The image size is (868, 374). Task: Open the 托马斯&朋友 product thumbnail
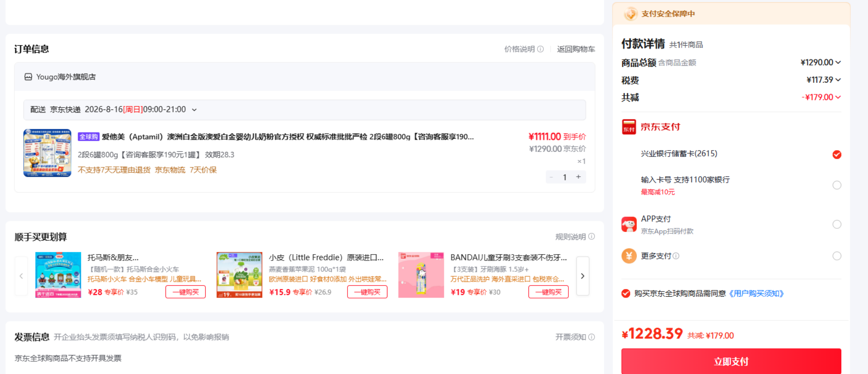point(58,275)
